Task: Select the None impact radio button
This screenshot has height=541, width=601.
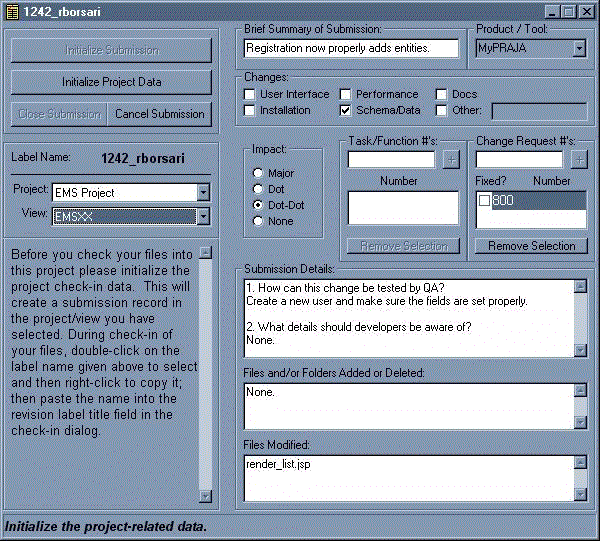Action: tap(258, 221)
